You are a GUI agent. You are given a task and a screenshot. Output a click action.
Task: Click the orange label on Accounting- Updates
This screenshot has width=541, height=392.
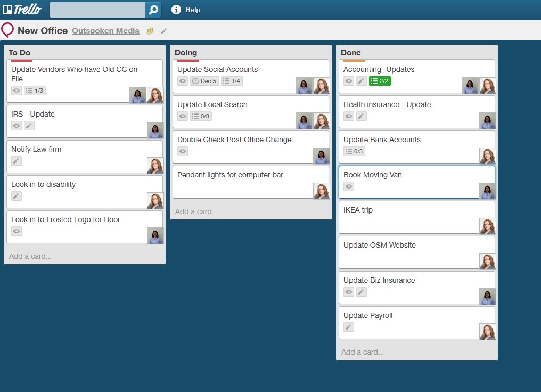[354, 61]
